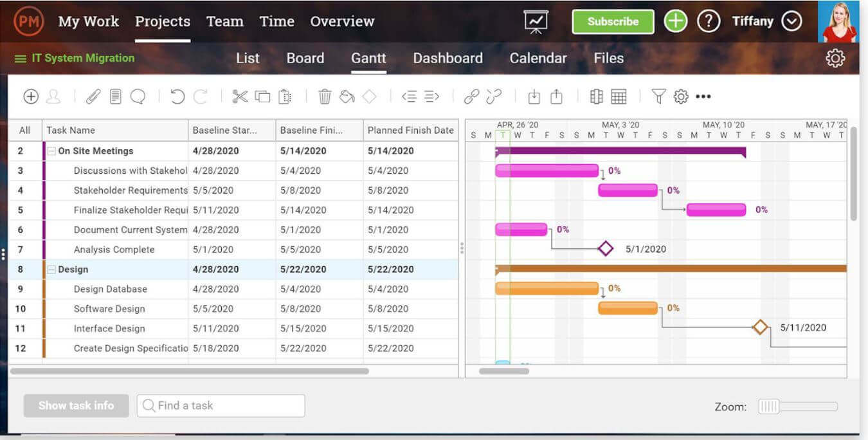The height and width of the screenshot is (440, 868).
Task: Collapse the Design task group
Action: click(x=51, y=270)
